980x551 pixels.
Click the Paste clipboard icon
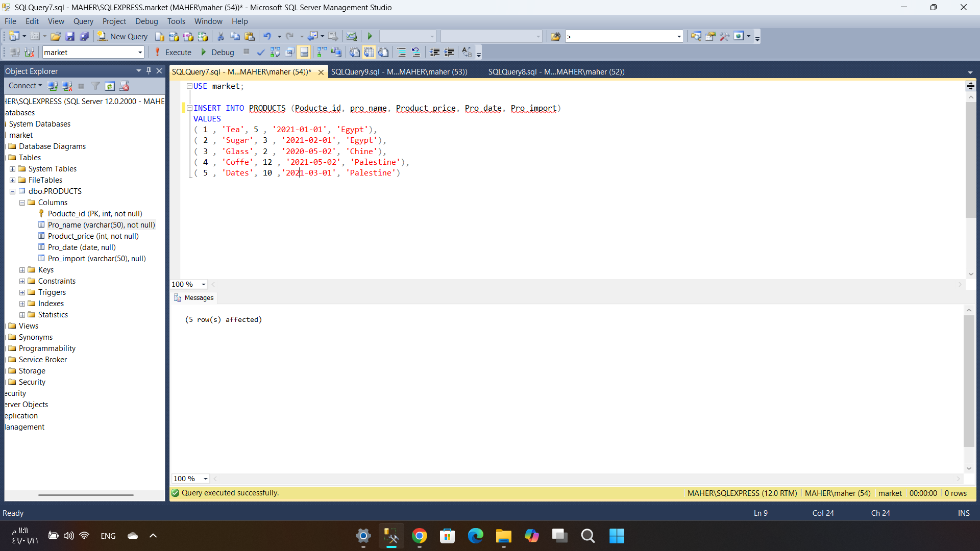(x=250, y=36)
